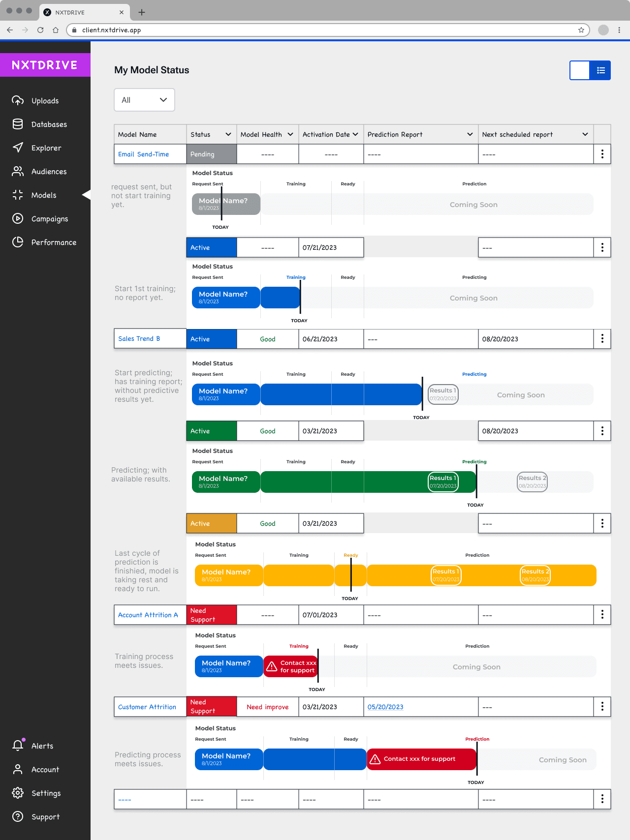Click the dashed link in the last row

[x=125, y=800]
